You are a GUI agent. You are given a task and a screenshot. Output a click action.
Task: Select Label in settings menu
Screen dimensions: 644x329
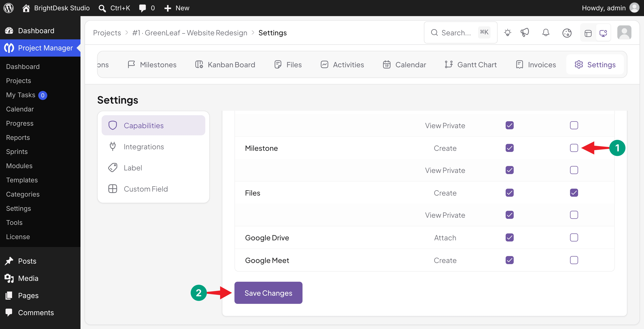click(153, 168)
